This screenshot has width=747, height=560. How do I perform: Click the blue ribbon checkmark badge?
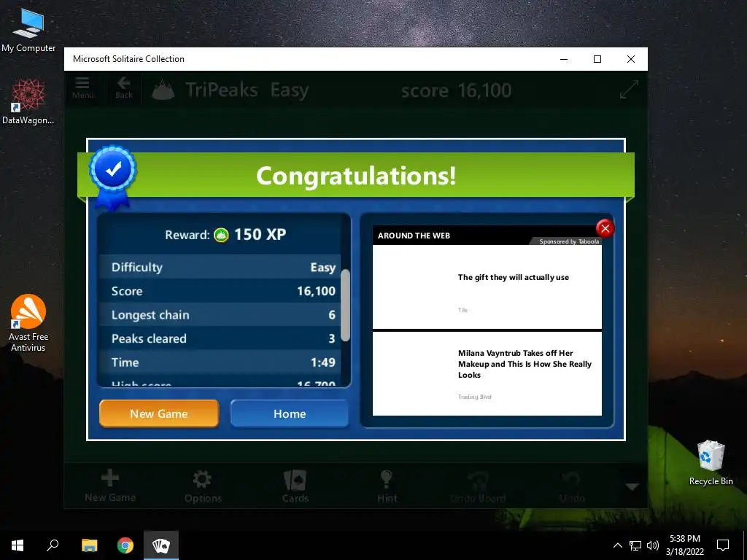tap(113, 177)
